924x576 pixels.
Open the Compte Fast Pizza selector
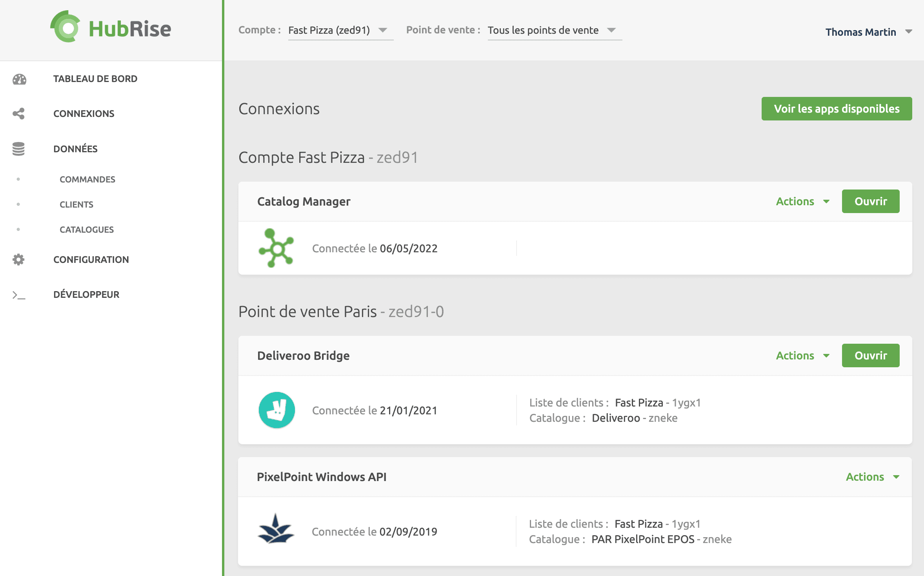[340, 30]
